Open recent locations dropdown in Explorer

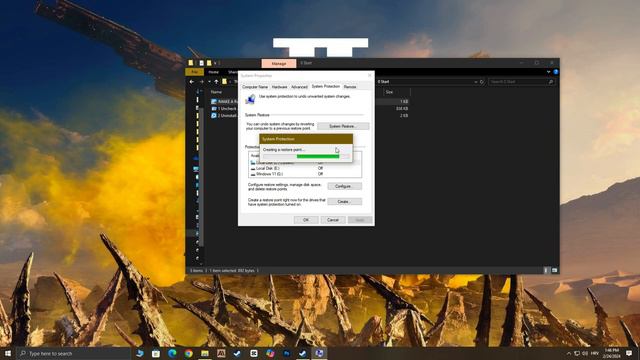pyautogui.click(x=209, y=82)
